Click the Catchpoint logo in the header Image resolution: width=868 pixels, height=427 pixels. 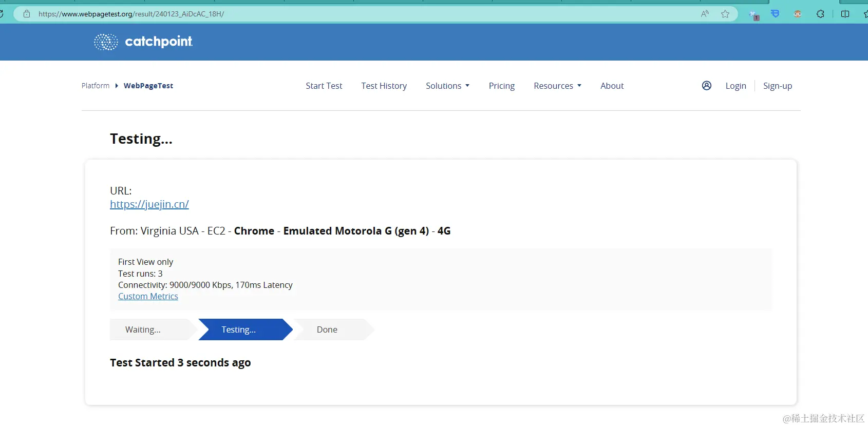point(143,42)
